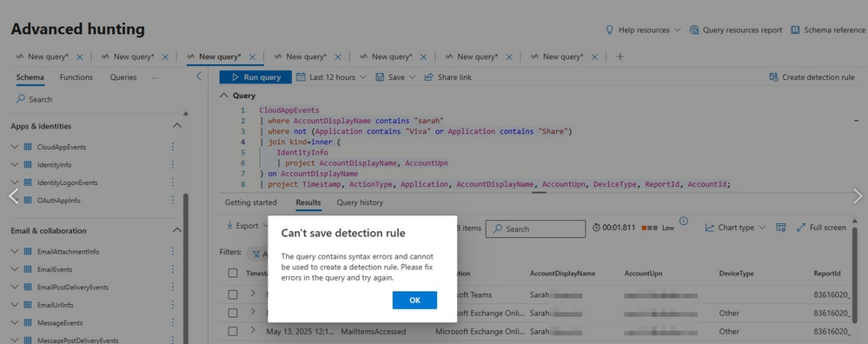This screenshot has height=344, width=868.
Task: Open the Schema reference book icon
Action: click(x=795, y=30)
